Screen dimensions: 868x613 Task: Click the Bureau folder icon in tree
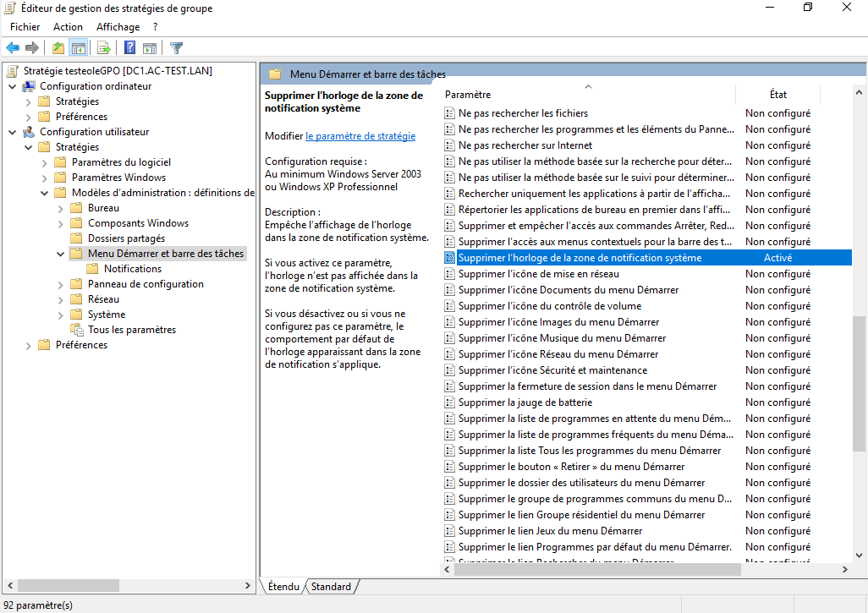click(x=76, y=208)
